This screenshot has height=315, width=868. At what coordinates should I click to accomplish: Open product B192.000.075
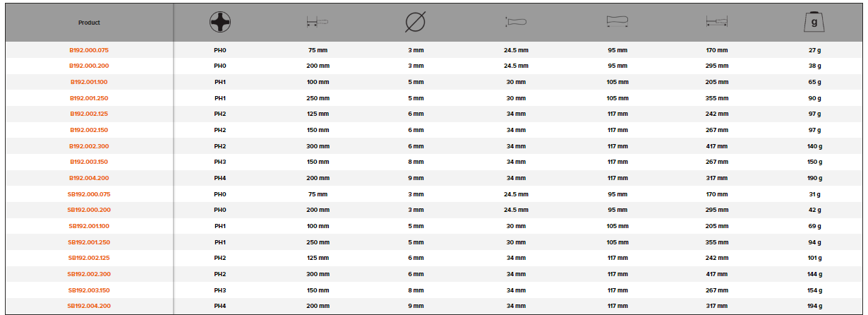tap(89, 50)
